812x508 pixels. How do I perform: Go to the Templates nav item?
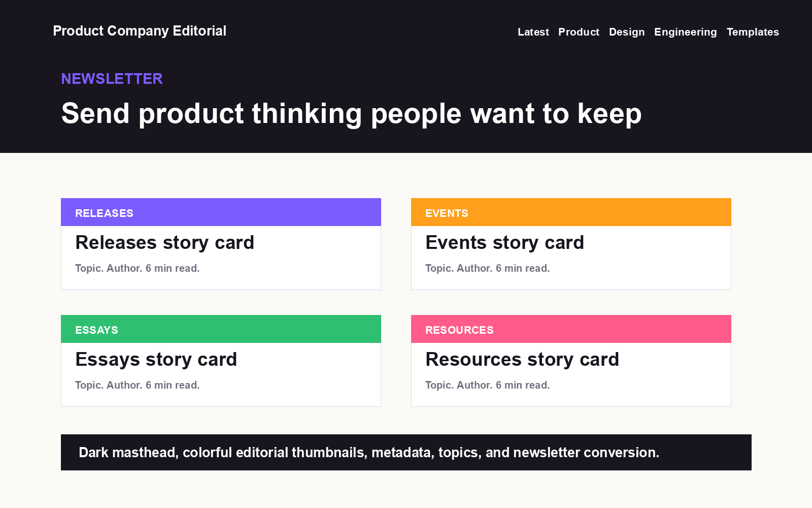(x=753, y=32)
